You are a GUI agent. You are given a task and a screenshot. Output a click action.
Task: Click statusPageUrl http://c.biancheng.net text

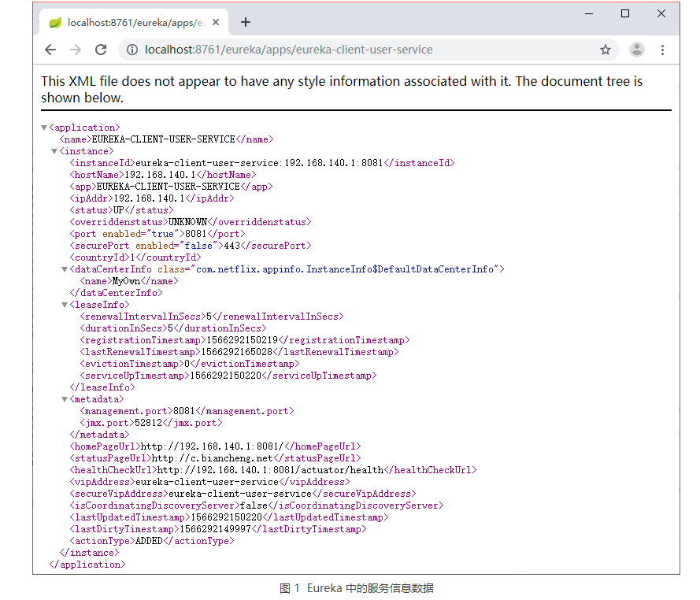coord(212,458)
